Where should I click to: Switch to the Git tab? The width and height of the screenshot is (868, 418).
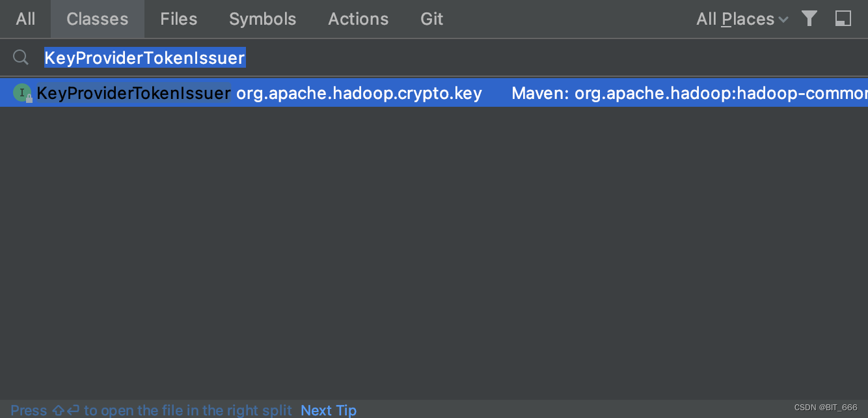point(431,19)
